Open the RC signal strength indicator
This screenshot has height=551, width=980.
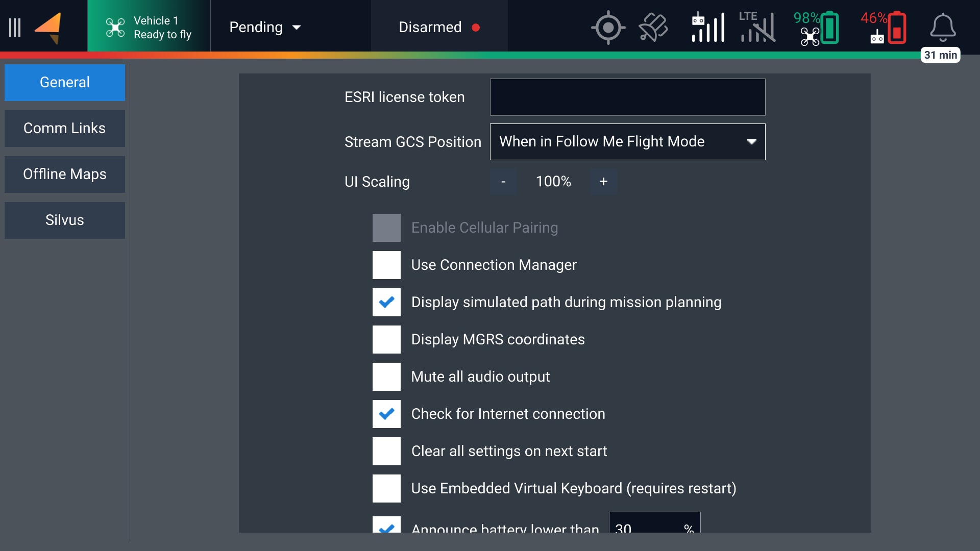point(707,28)
